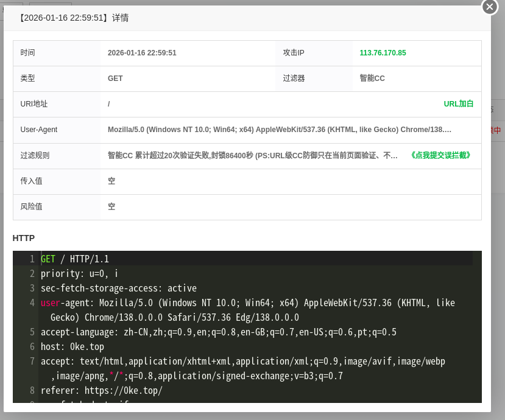Click the priority: u=0, i header line
Viewport: 505px width, 420px height.
(79, 273)
